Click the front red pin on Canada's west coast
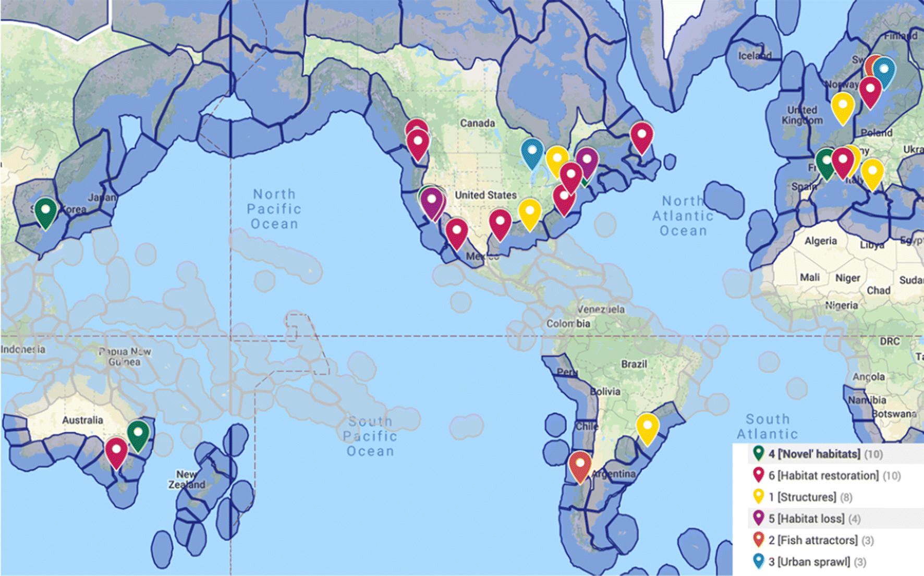 click(x=418, y=144)
